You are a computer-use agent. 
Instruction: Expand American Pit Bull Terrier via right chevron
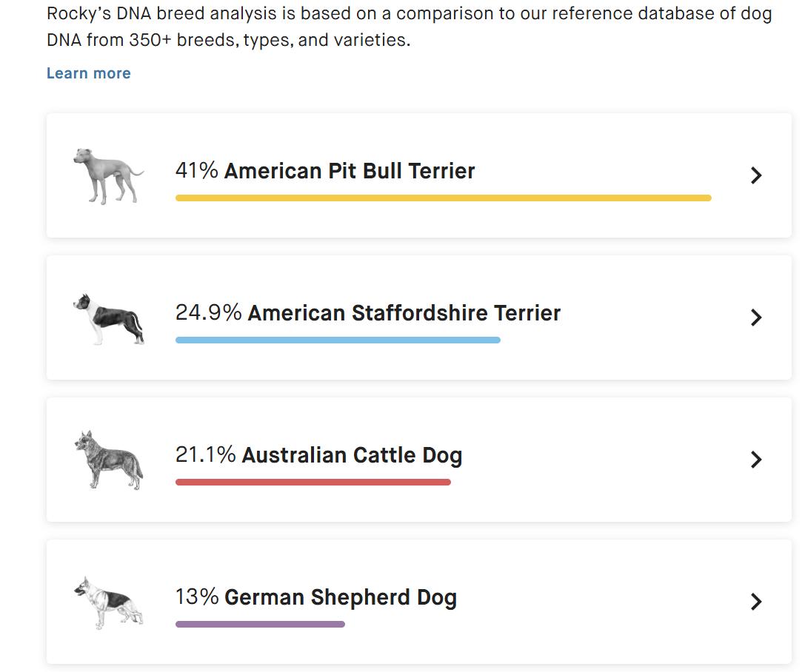pos(756,175)
